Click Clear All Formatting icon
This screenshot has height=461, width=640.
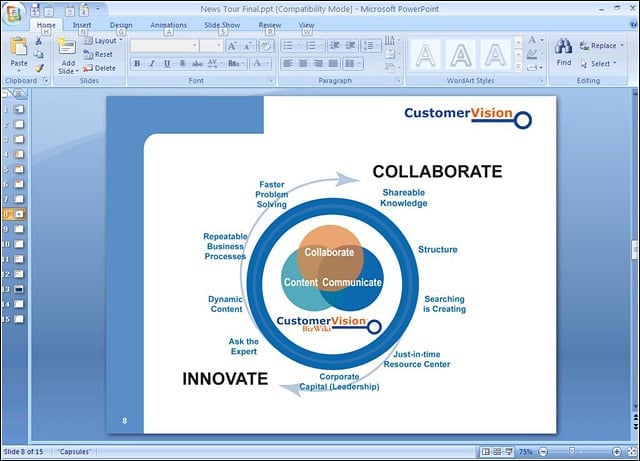266,46
